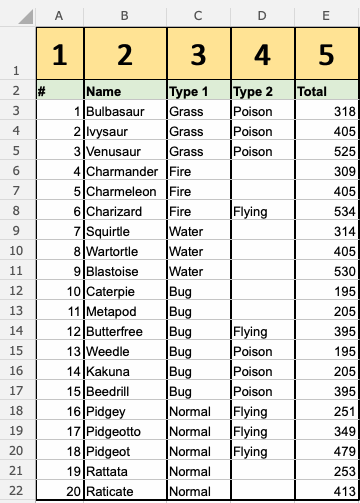Image resolution: width=360 pixels, height=503 pixels.
Task: Select the Name header cell
Action: 125,90
